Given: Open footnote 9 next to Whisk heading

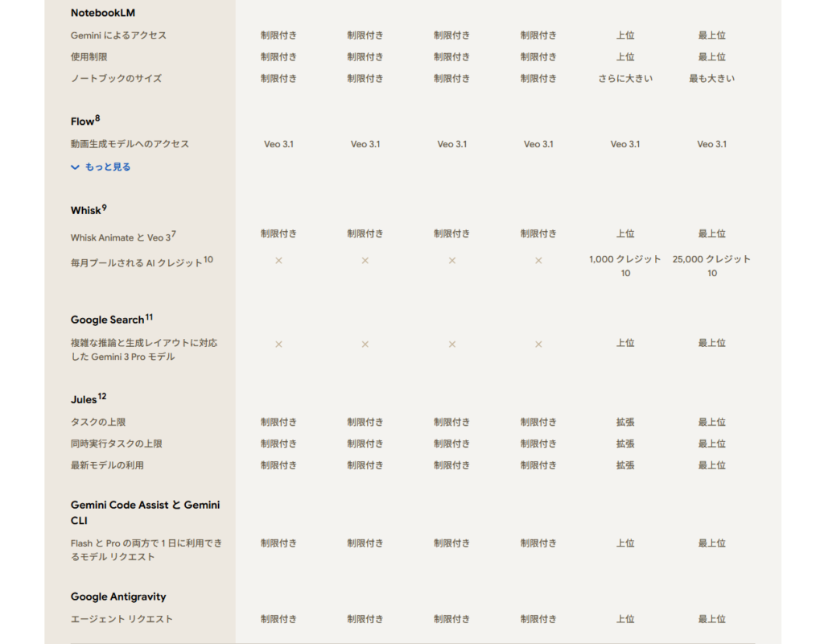Looking at the screenshot, I should click(104, 208).
